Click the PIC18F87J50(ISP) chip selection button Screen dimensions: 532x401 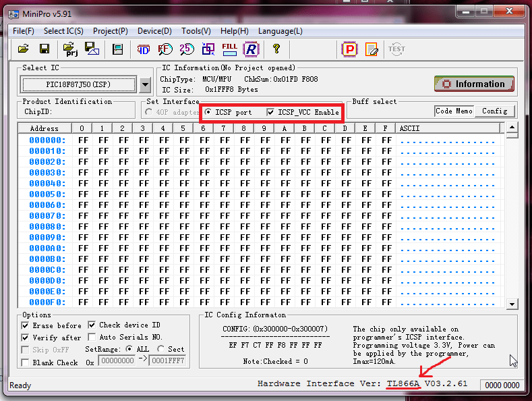click(x=78, y=84)
